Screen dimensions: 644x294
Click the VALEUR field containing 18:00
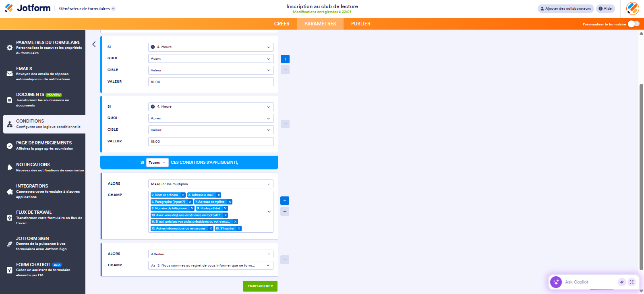(211, 142)
